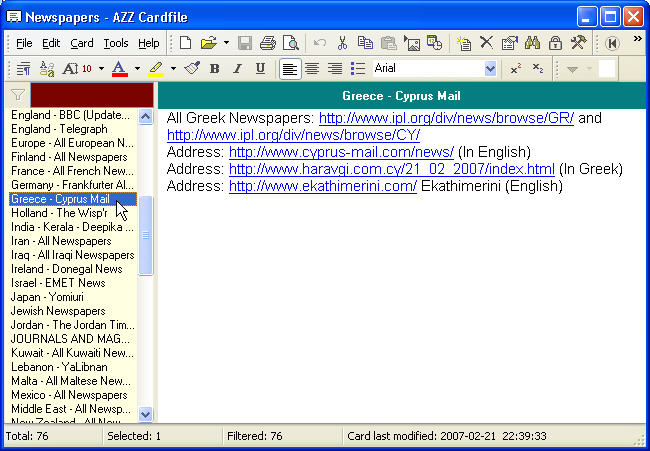Click the Insert date and time icon

[x=434, y=43]
